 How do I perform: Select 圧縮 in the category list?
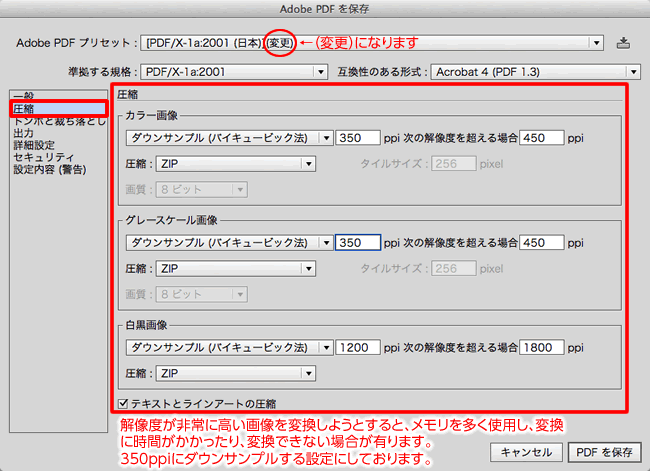58,109
